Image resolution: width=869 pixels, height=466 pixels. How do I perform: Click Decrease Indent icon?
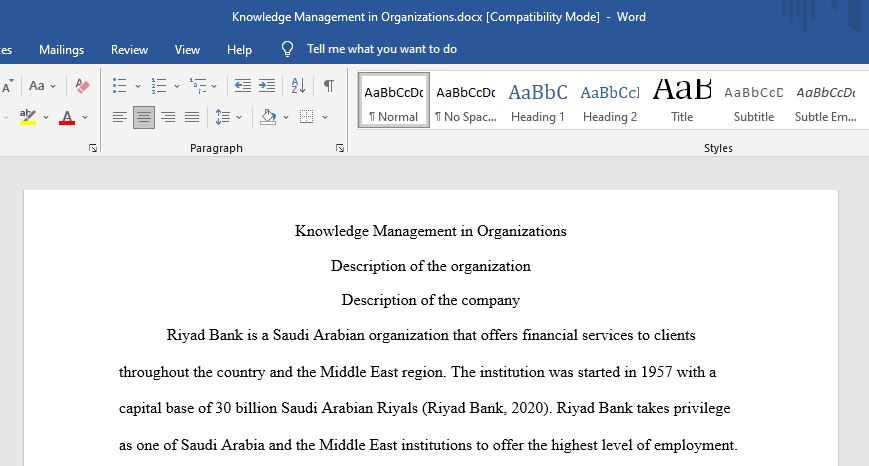243,86
